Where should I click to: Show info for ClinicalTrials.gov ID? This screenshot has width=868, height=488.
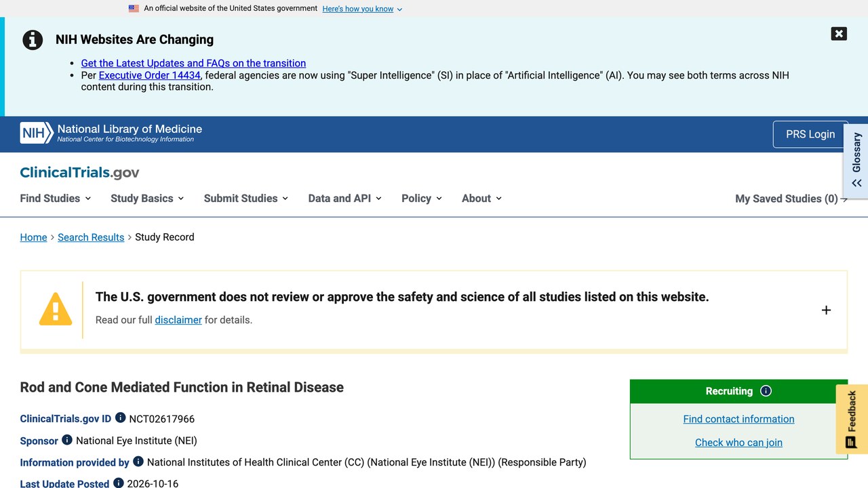(120, 418)
